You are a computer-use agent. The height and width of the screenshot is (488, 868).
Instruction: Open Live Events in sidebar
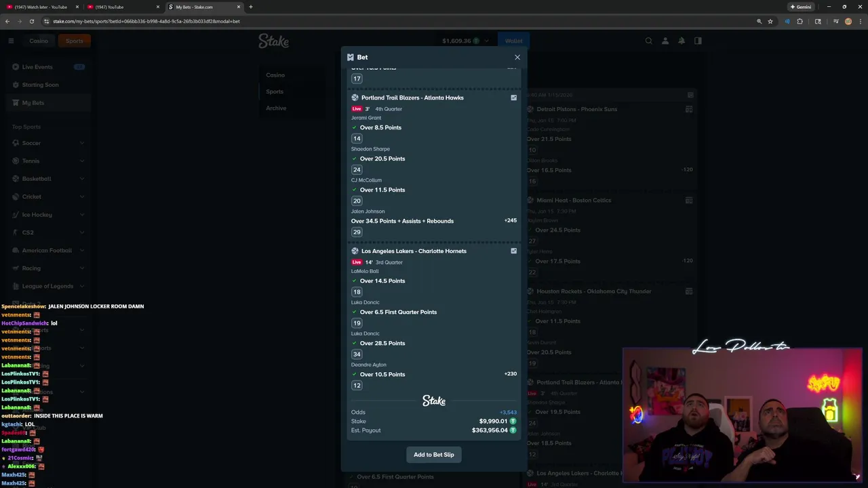pos(47,67)
